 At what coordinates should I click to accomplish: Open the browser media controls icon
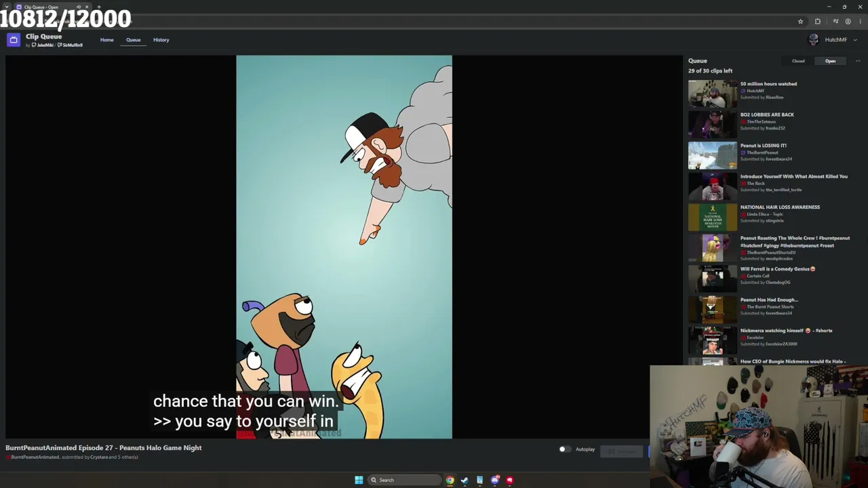pos(835,22)
